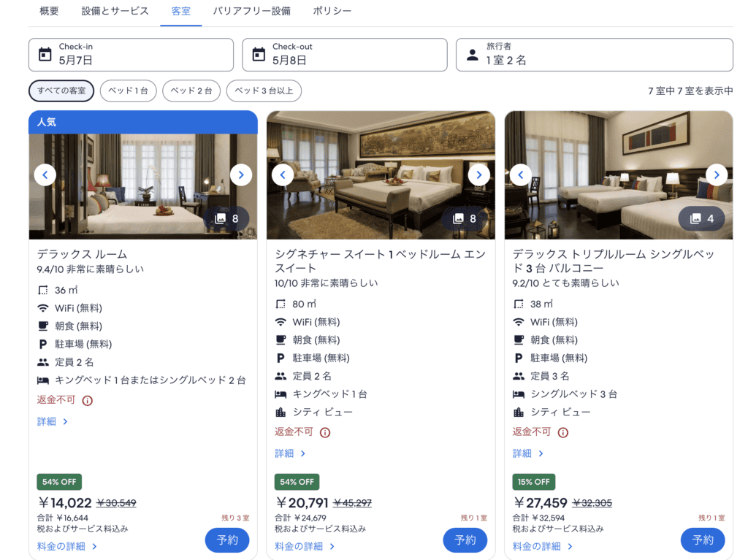748x560 pixels.
Task: Click the Check-in calendar icon
Action: click(45, 54)
